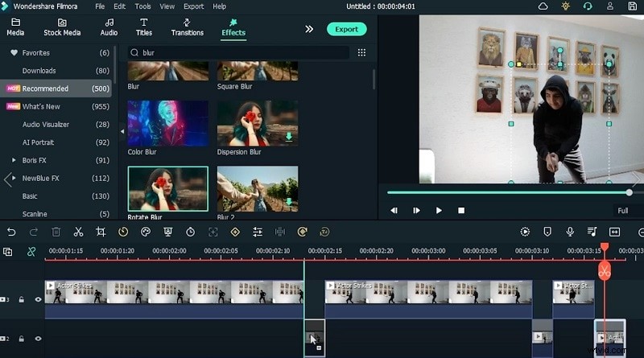Click the save project icon
Screen dimensions: 644x358
point(633,6)
